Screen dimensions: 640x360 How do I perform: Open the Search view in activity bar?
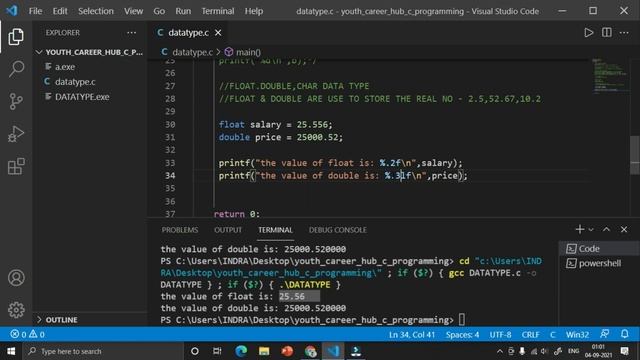pos(16,69)
